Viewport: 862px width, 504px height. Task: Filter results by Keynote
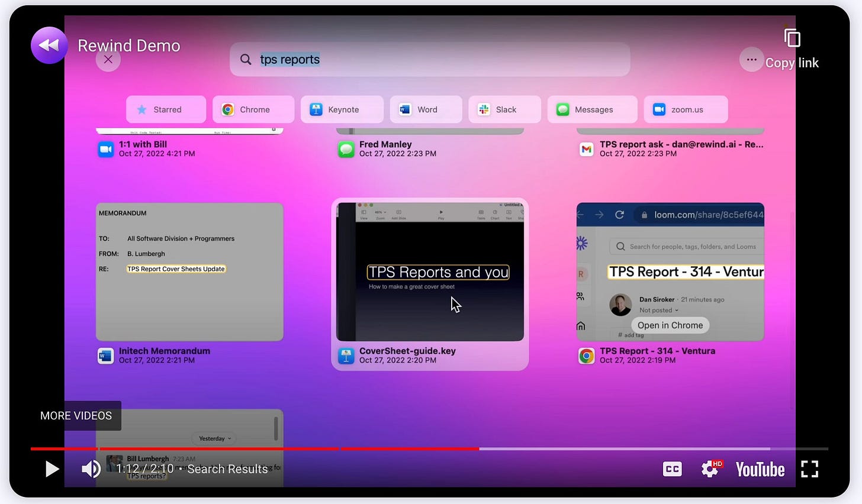tap(342, 109)
